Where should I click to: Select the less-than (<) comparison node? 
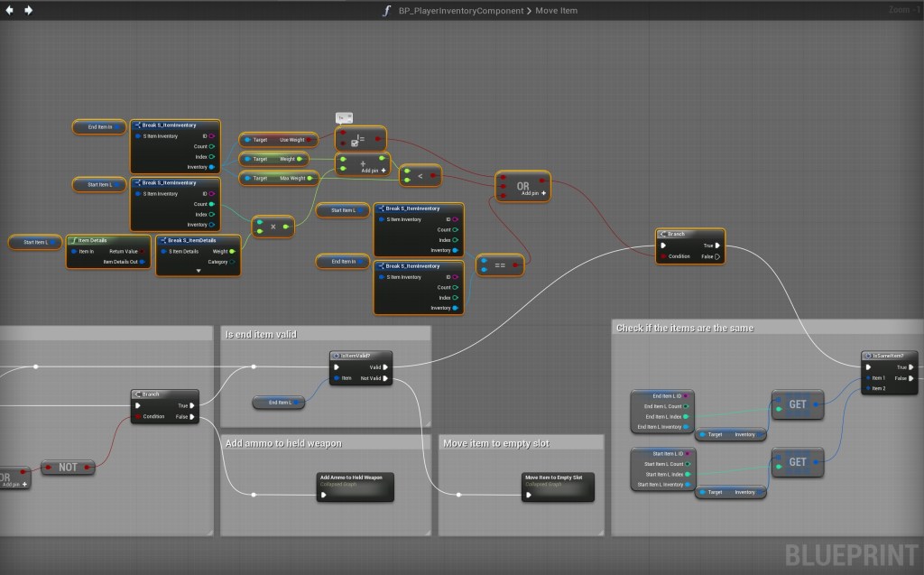420,176
